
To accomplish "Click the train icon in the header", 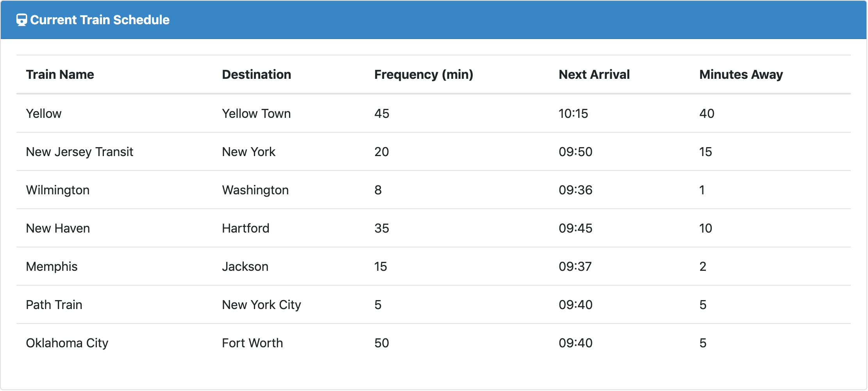I will click(21, 20).
